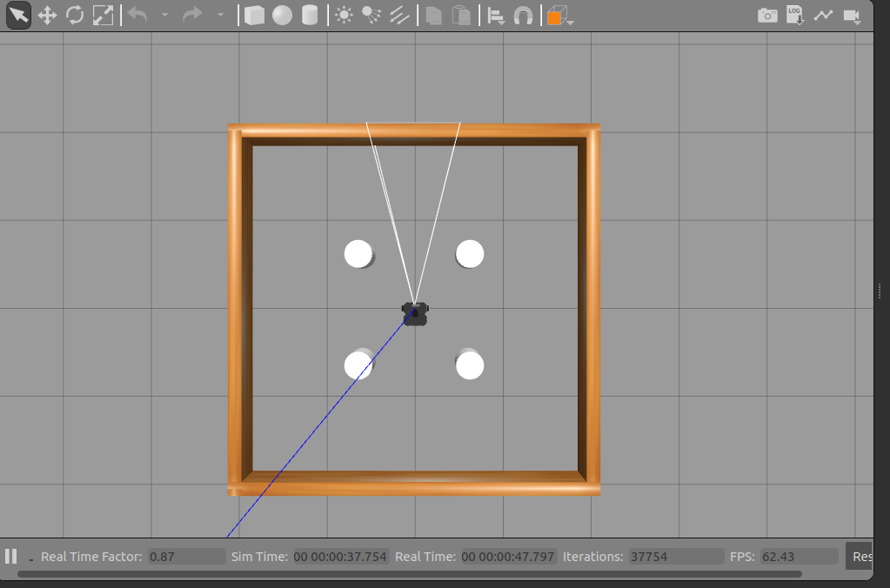
Task: Open the redo history dropdown arrow
Action: 220,16
